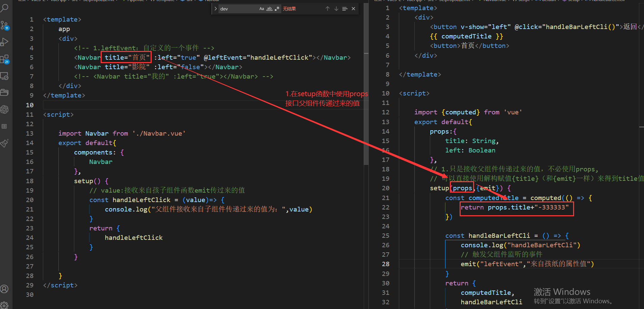The image size is (644, 309).
Task: Toggle Use Regular Expression in find widget
Action: coord(277,9)
